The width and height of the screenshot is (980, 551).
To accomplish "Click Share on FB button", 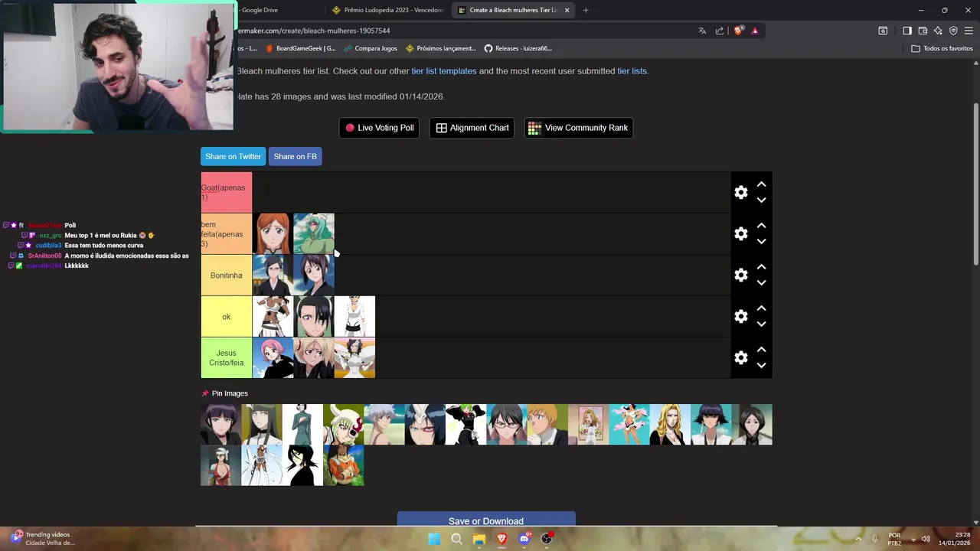I will (x=295, y=156).
